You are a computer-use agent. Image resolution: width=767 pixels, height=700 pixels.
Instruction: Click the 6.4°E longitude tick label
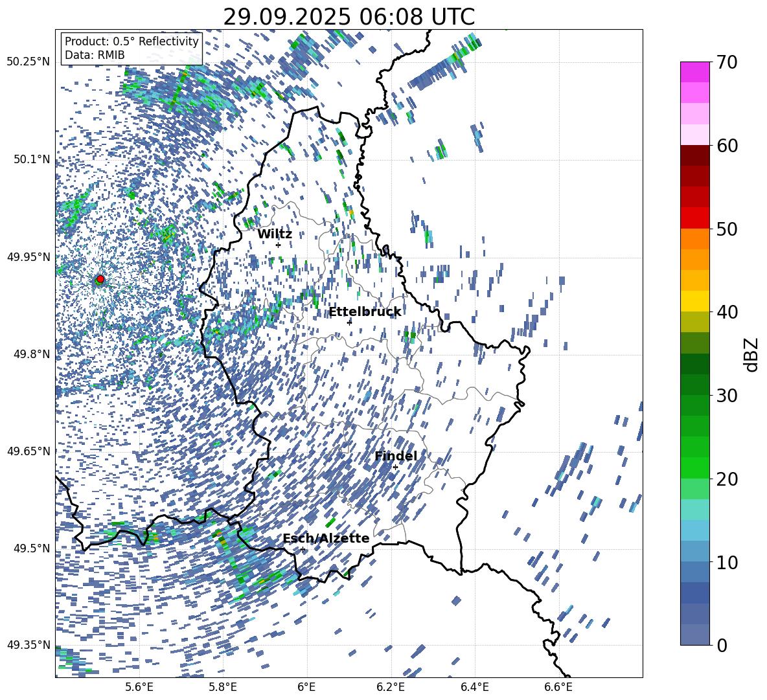click(474, 687)
